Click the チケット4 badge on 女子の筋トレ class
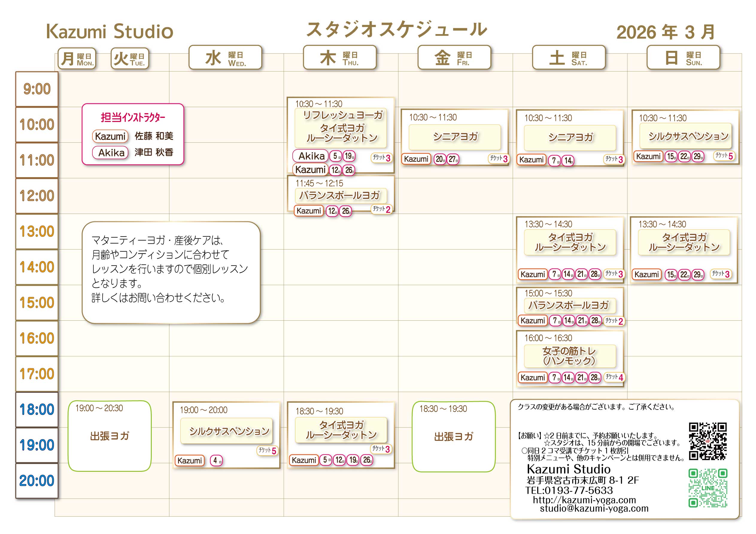This screenshot has height=534, width=756. [x=614, y=377]
